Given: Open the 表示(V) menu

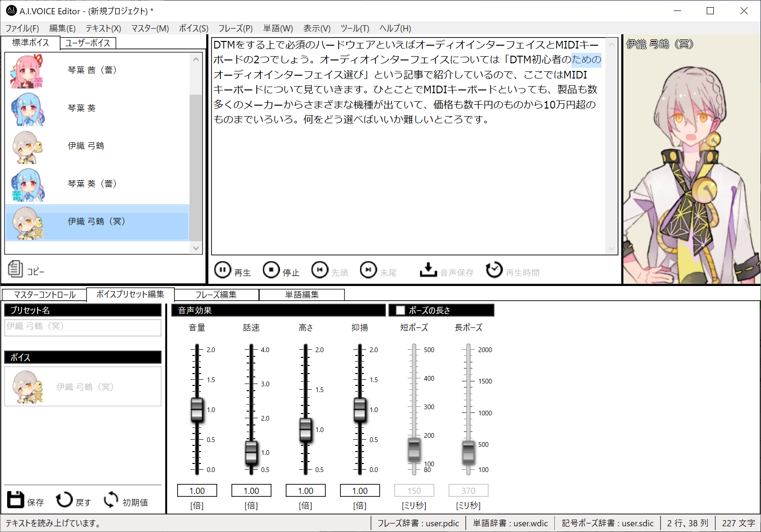Looking at the screenshot, I should pyautogui.click(x=317, y=28).
